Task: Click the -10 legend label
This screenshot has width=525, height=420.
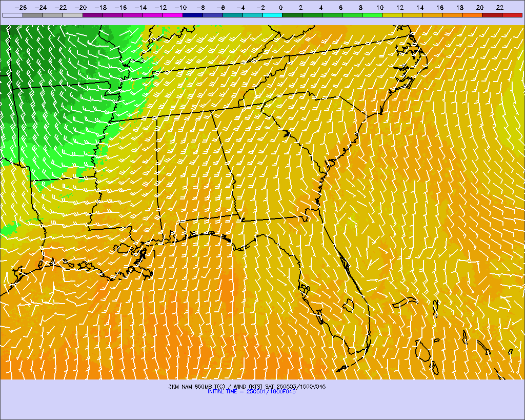Action: pos(180,8)
